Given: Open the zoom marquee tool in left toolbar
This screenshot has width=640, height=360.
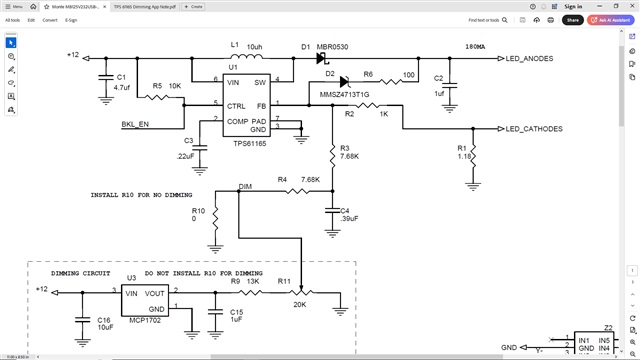Looking at the screenshot, I should pyautogui.click(x=11, y=56).
